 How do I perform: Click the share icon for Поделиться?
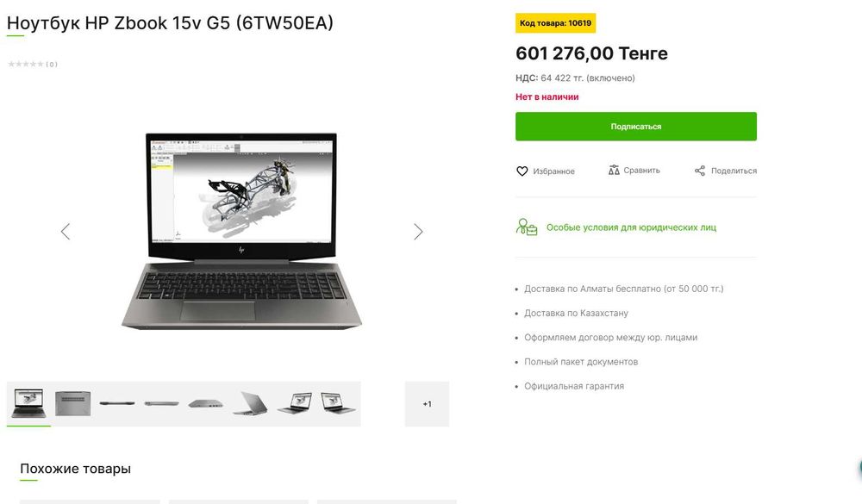[x=699, y=171]
